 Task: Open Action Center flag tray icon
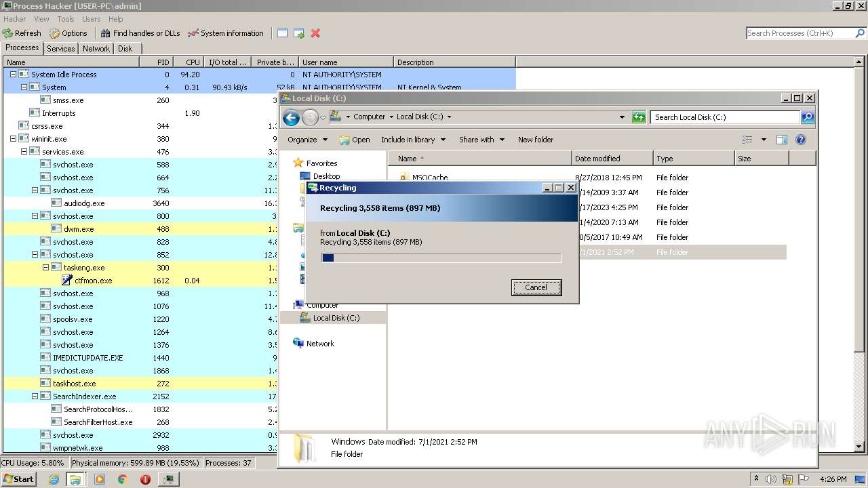803,479
